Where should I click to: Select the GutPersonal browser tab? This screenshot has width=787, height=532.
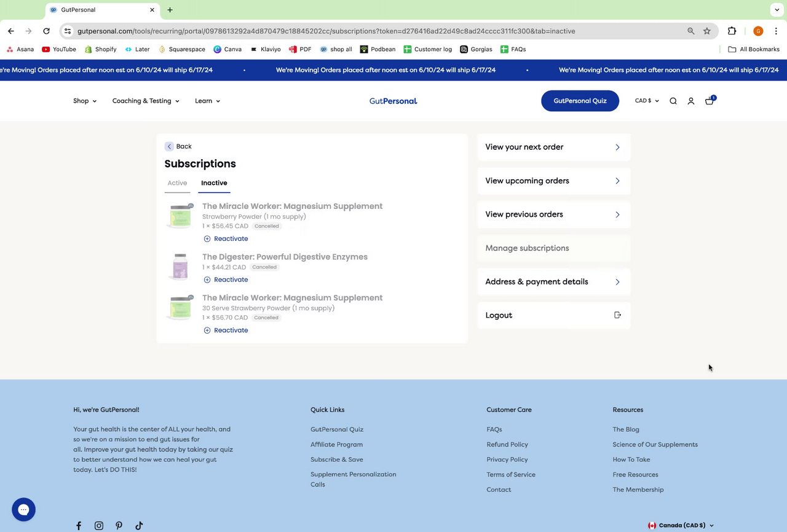pos(103,10)
